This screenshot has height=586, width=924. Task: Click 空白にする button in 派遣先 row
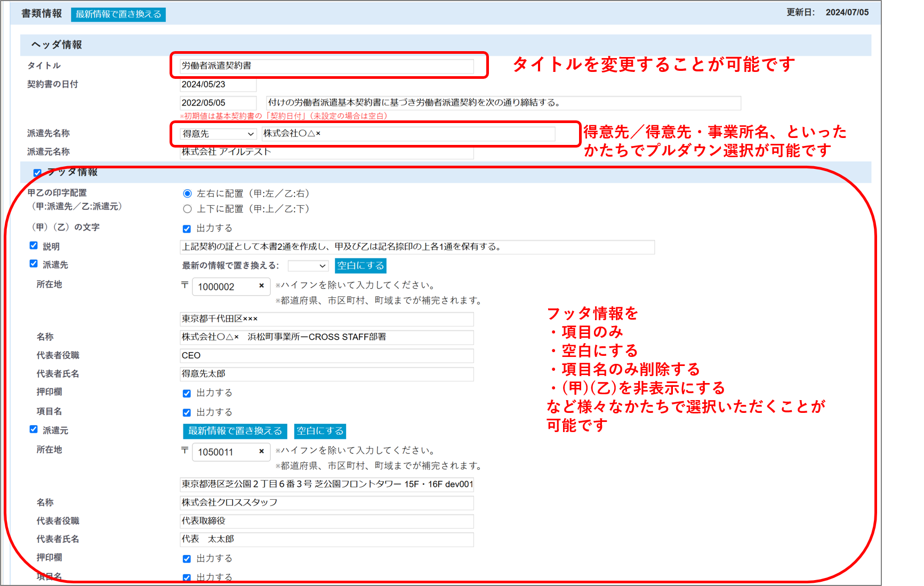pos(360,266)
